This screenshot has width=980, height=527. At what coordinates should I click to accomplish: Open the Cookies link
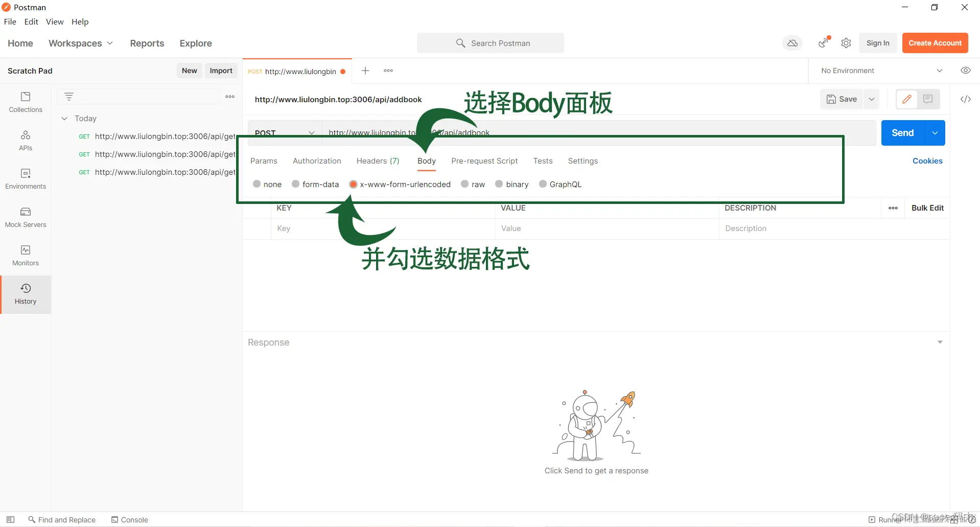point(927,161)
